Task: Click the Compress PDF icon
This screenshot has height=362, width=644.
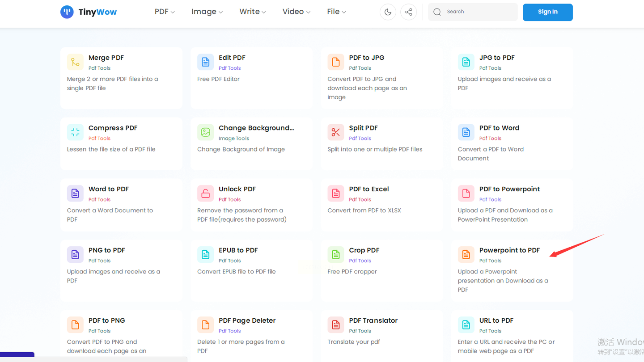Action: click(x=75, y=132)
